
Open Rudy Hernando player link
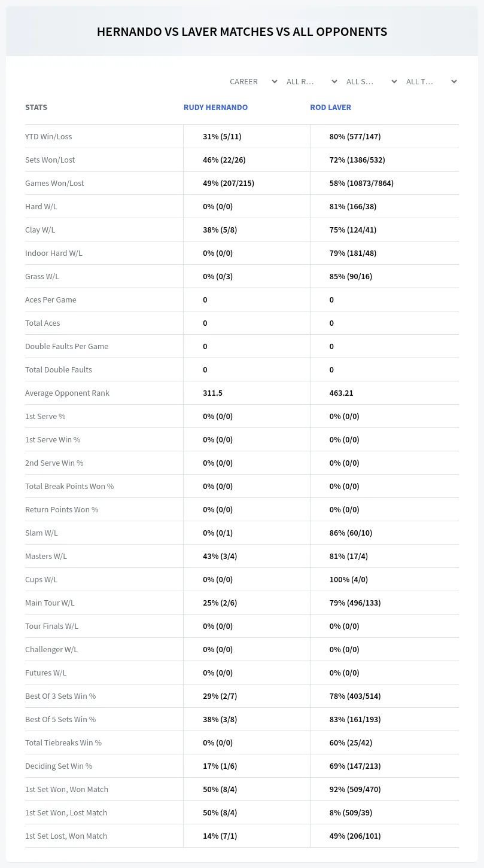pos(215,108)
